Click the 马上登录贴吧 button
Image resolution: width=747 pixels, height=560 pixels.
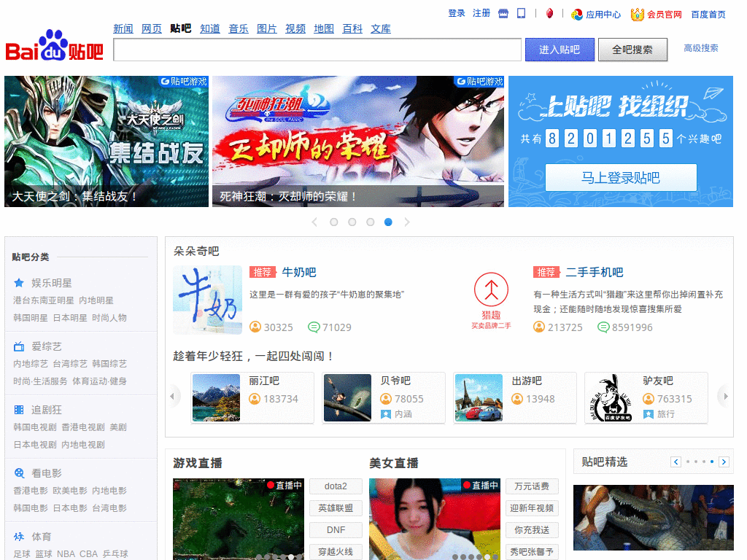click(x=621, y=178)
